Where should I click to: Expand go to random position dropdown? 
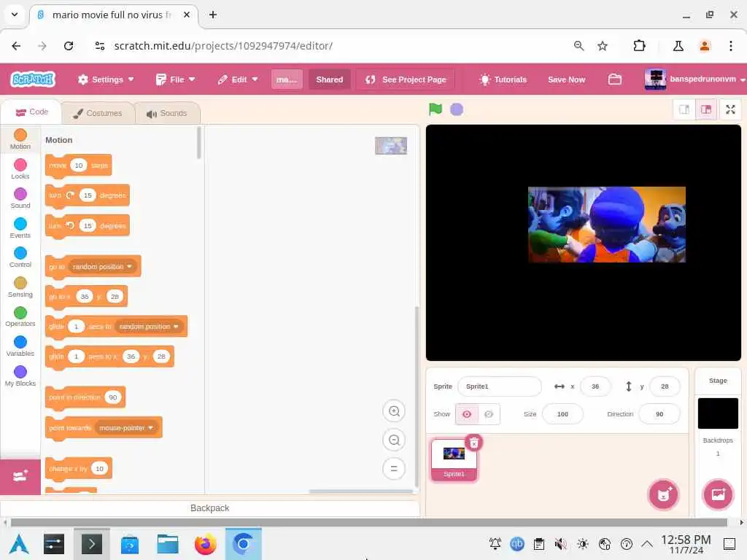click(x=102, y=266)
